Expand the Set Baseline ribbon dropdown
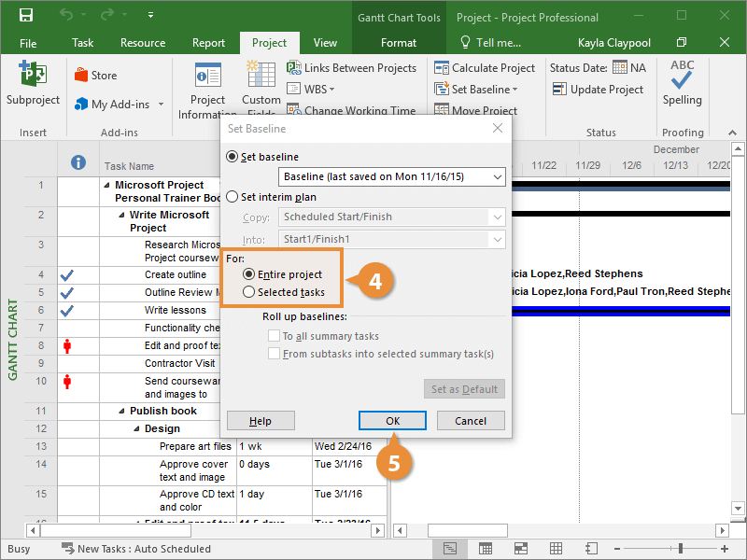This screenshot has height=560, width=747. (x=515, y=90)
